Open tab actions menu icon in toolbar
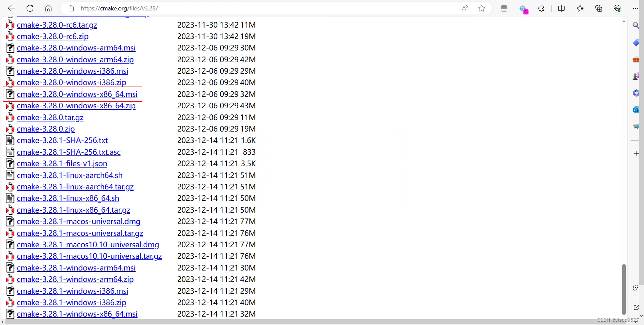This screenshot has height=325, width=644. point(504,9)
